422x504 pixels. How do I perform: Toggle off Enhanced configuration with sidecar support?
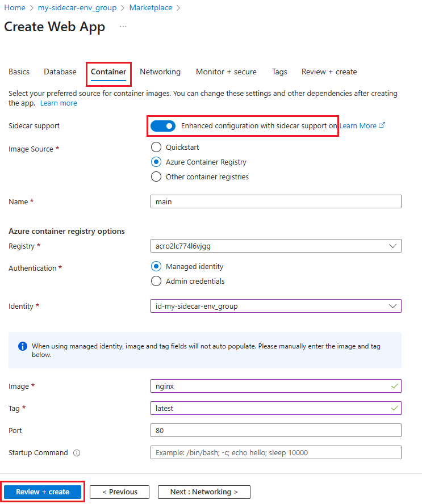point(163,126)
